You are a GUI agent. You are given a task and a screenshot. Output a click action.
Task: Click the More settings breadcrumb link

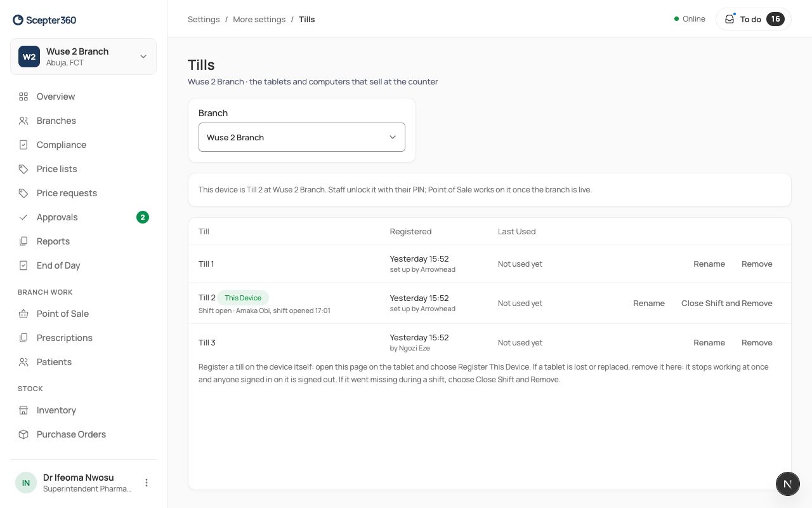tap(259, 19)
